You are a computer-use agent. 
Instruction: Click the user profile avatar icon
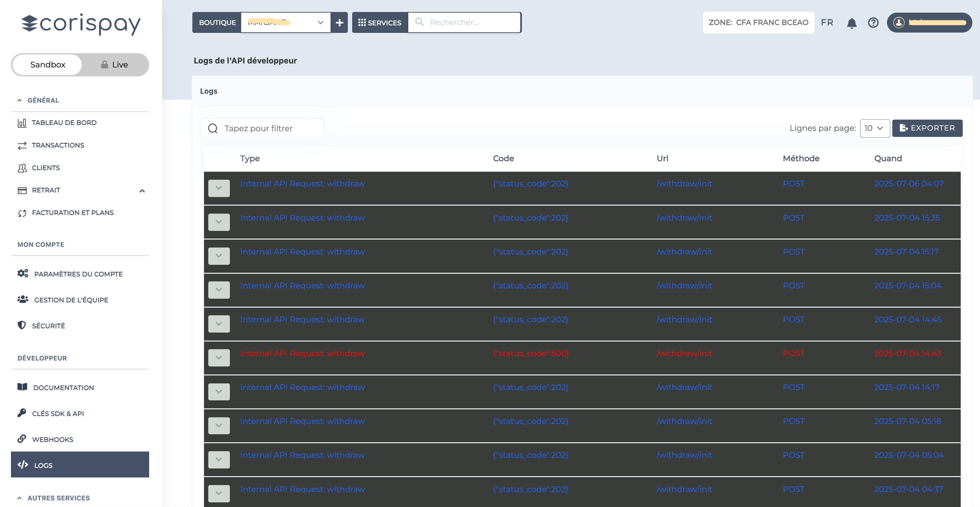tap(899, 23)
